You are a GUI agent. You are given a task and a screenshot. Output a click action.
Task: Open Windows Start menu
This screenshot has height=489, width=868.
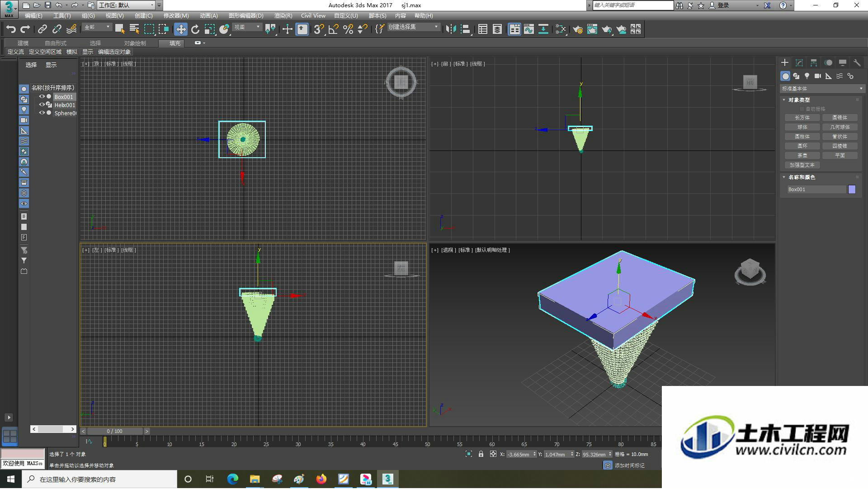click(11, 479)
